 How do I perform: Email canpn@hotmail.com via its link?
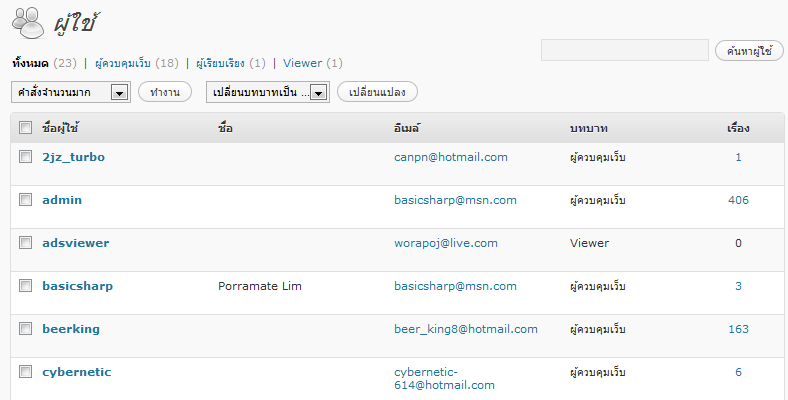(x=451, y=157)
